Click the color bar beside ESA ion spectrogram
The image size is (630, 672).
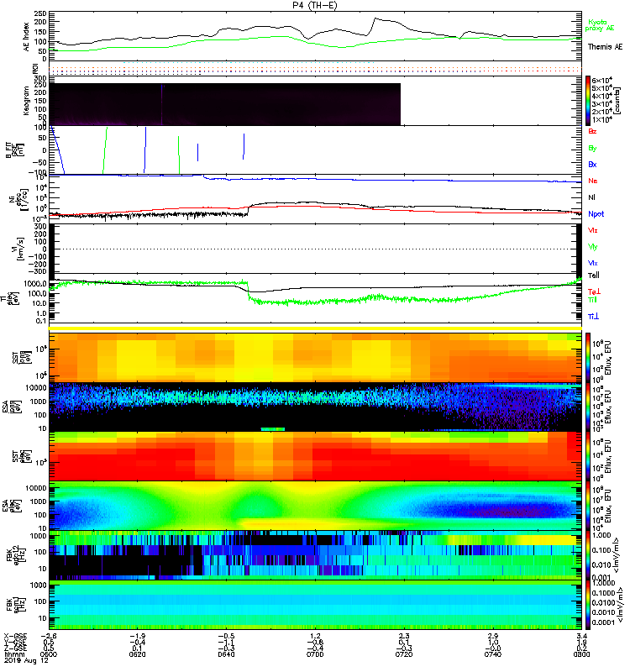pyautogui.click(x=588, y=407)
